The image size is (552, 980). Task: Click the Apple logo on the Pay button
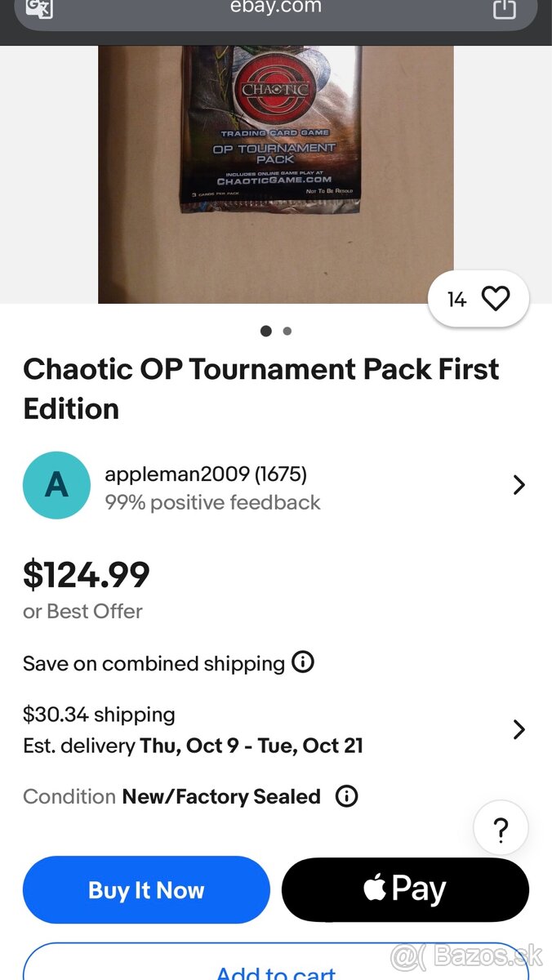point(373,889)
